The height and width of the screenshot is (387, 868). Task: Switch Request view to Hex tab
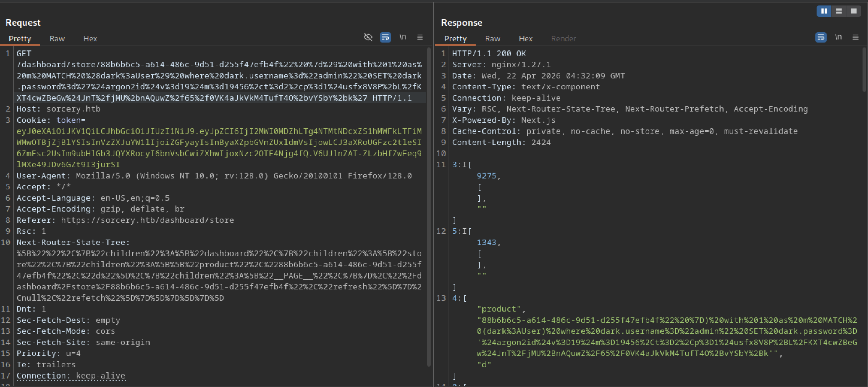click(90, 39)
